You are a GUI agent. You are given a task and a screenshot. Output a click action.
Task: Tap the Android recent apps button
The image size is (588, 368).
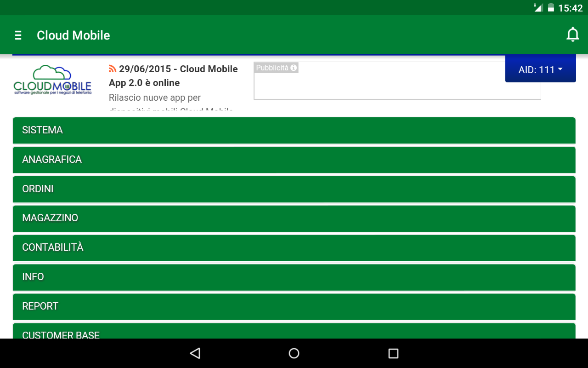pyautogui.click(x=393, y=353)
